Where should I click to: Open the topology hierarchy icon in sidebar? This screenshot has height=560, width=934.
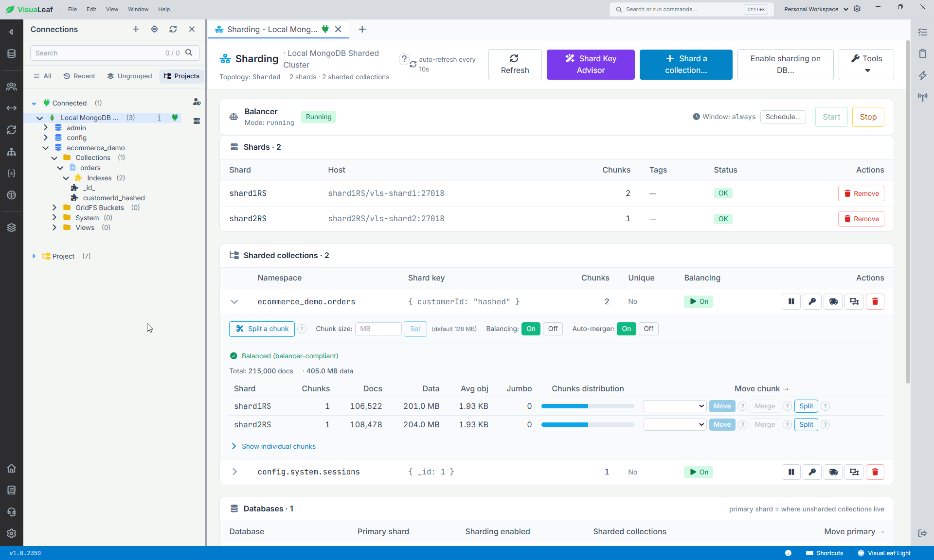click(12, 152)
